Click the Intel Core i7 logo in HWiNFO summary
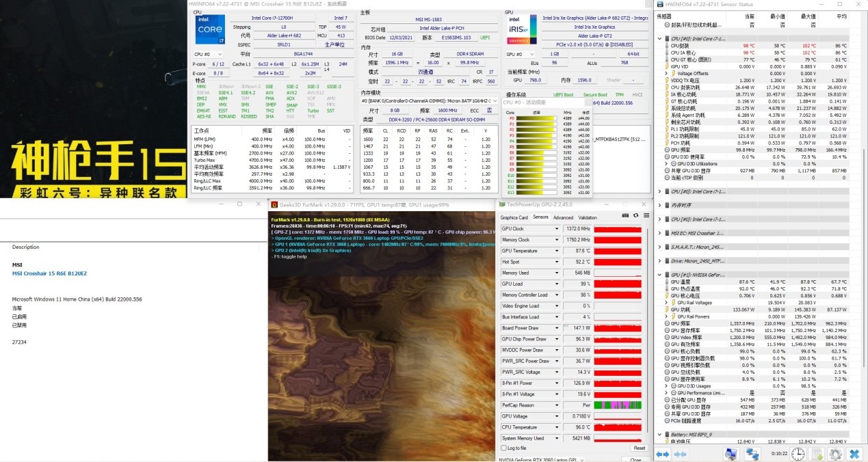 pyautogui.click(x=209, y=29)
